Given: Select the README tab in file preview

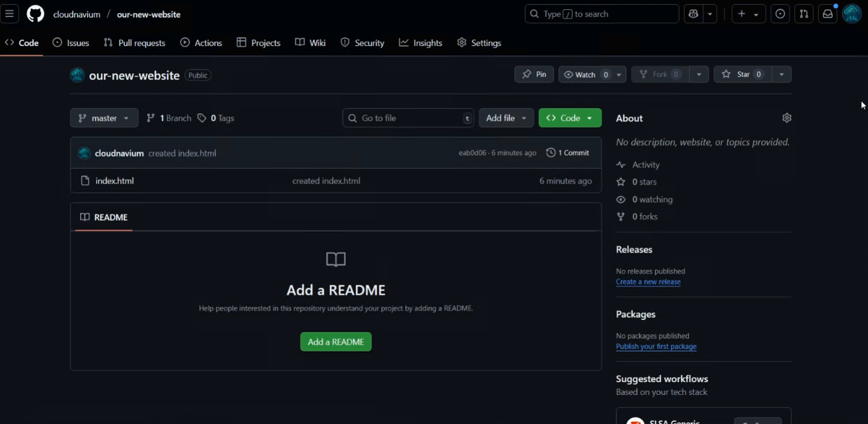Looking at the screenshot, I should tap(104, 217).
